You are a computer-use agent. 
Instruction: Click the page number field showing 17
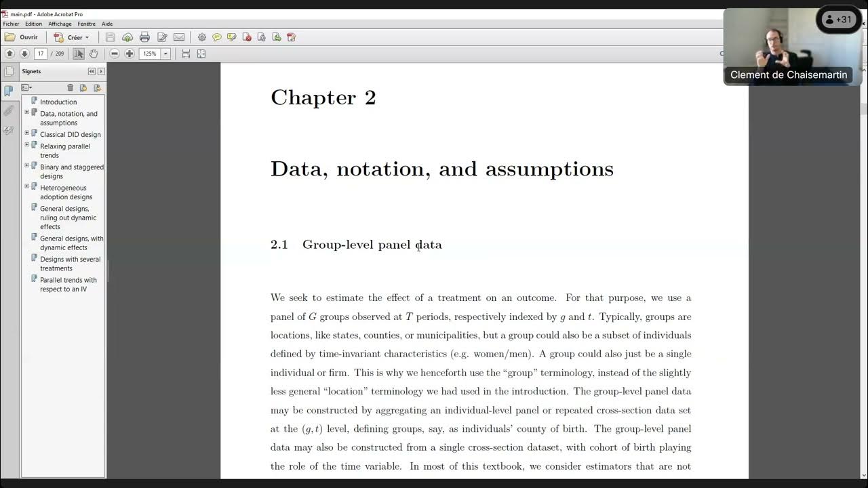click(x=41, y=54)
